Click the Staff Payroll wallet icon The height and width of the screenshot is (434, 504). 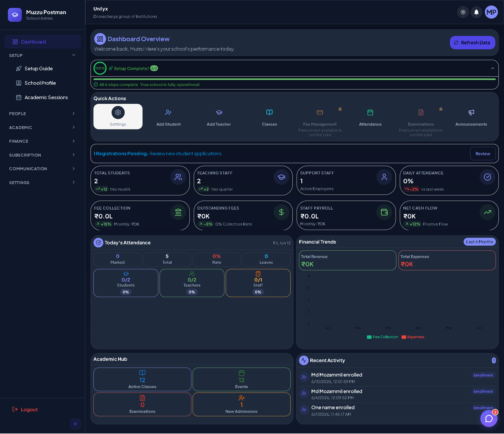pyautogui.click(x=384, y=212)
